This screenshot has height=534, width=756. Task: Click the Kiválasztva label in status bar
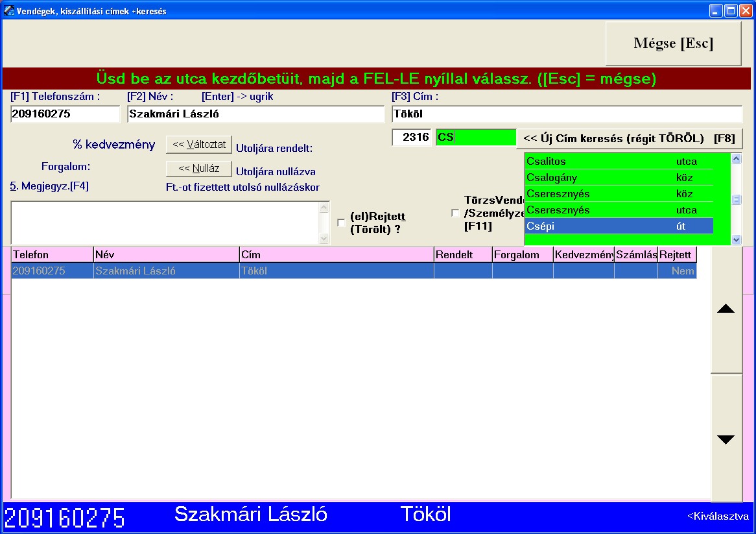click(718, 516)
